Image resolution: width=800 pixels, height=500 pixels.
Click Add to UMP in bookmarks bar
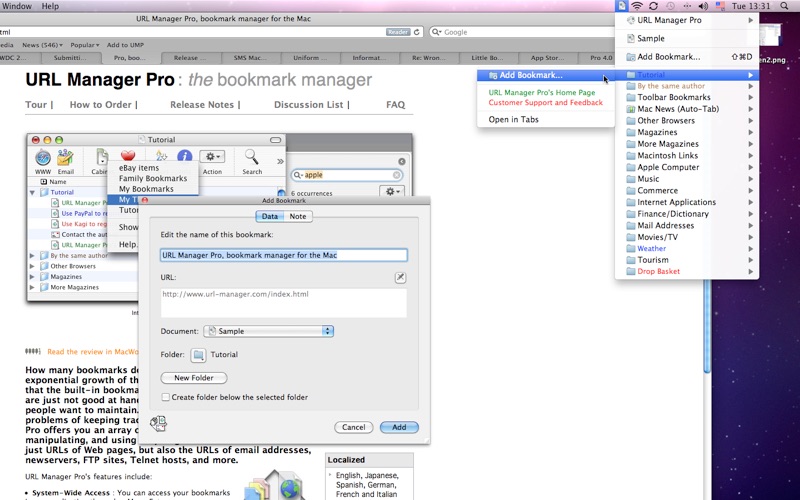(125, 45)
